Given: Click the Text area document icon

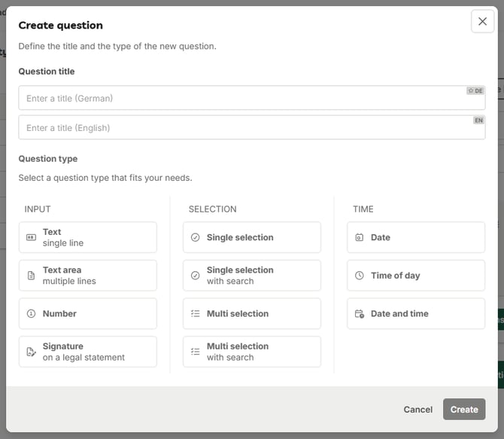Looking at the screenshot, I should 31,276.
